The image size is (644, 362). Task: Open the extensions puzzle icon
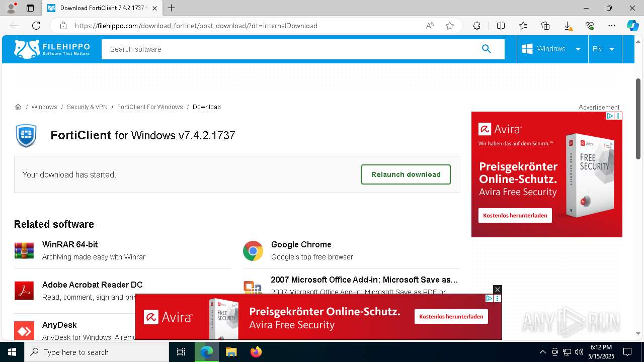476,26
